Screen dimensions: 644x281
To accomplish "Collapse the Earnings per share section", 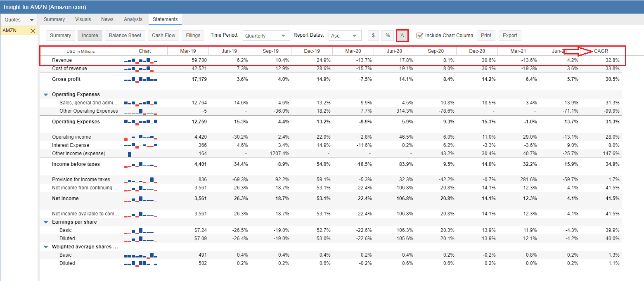I will click(x=46, y=222).
